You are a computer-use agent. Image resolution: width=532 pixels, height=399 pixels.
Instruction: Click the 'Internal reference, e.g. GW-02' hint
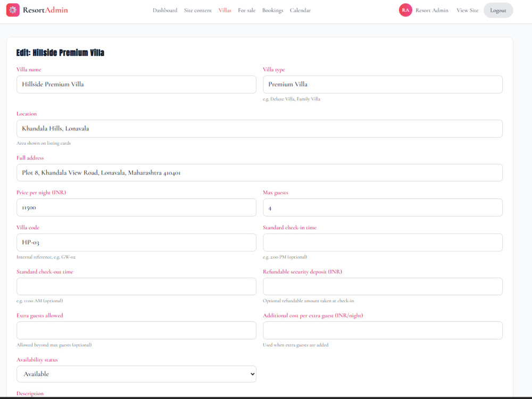coord(46,257)
